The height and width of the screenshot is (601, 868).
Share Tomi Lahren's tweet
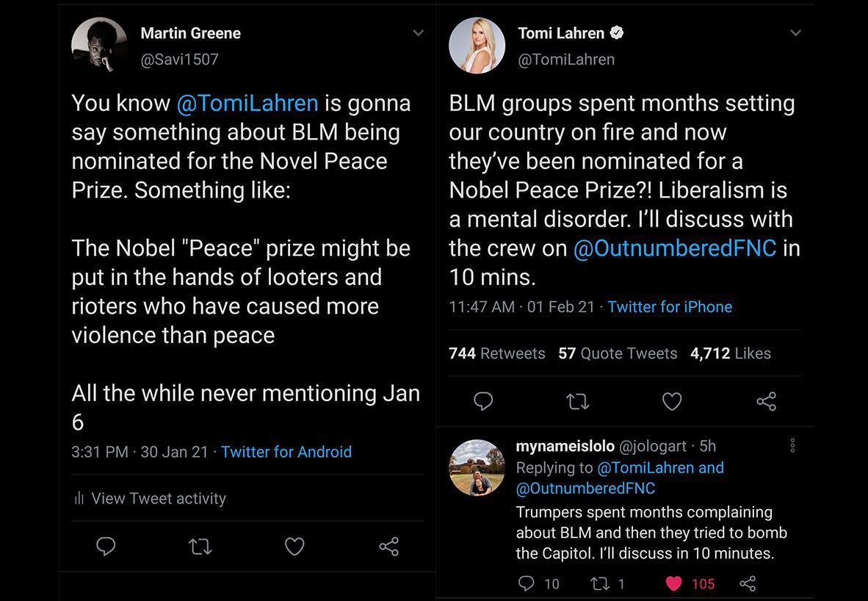point(766,401)
